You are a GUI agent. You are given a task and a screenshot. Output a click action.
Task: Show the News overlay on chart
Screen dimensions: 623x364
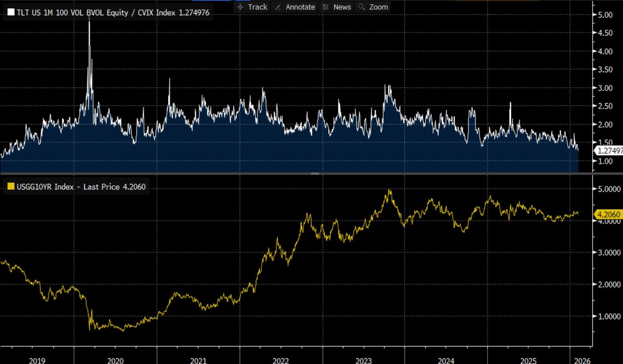coord(336,7)
